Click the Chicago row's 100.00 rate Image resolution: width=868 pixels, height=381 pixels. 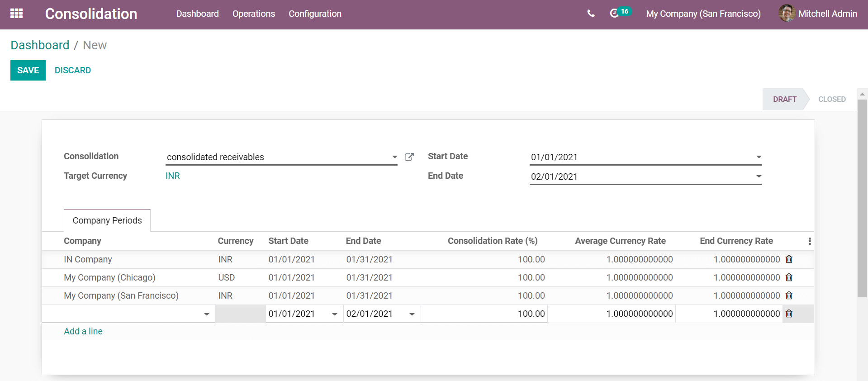pos(531,277)
